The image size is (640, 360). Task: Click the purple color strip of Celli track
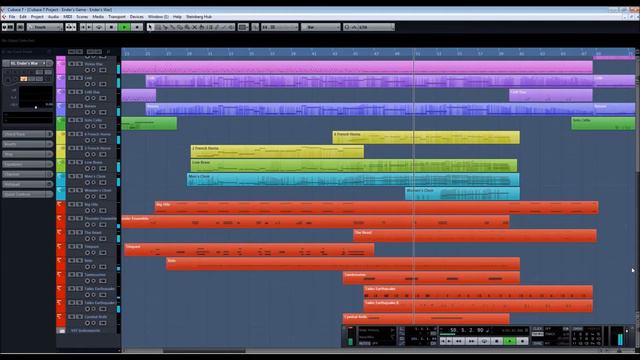(x=61, y=82)
